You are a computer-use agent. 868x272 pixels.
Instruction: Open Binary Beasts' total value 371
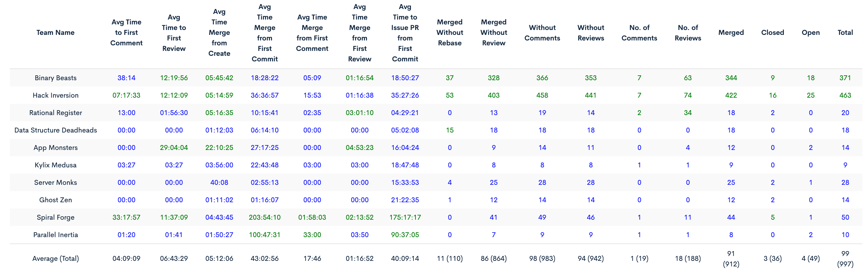coord(845,78)
